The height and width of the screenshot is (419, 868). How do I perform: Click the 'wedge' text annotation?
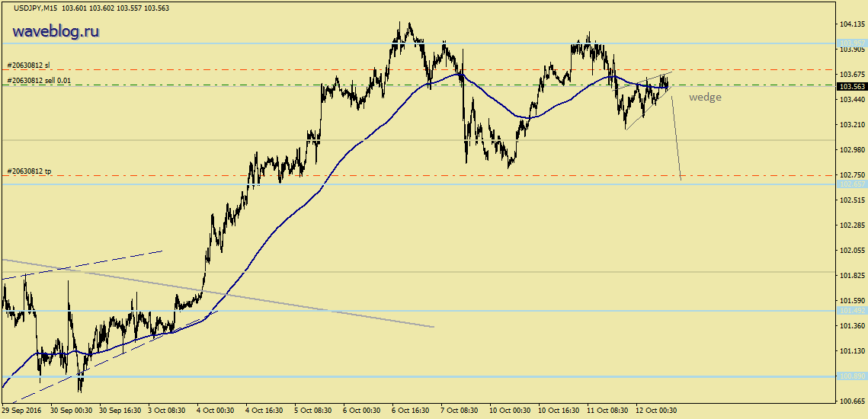coord(705,97)
